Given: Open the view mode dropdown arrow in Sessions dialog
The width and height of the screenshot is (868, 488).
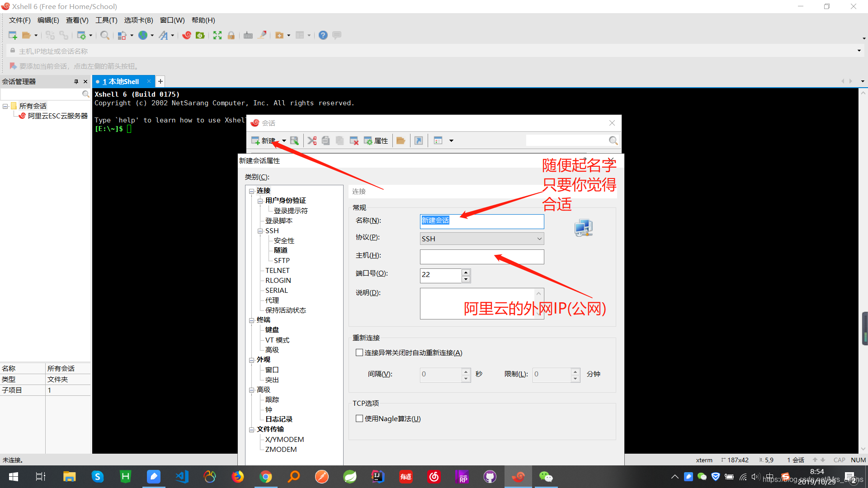Looking at the screenshot, I should pos(451,141).
